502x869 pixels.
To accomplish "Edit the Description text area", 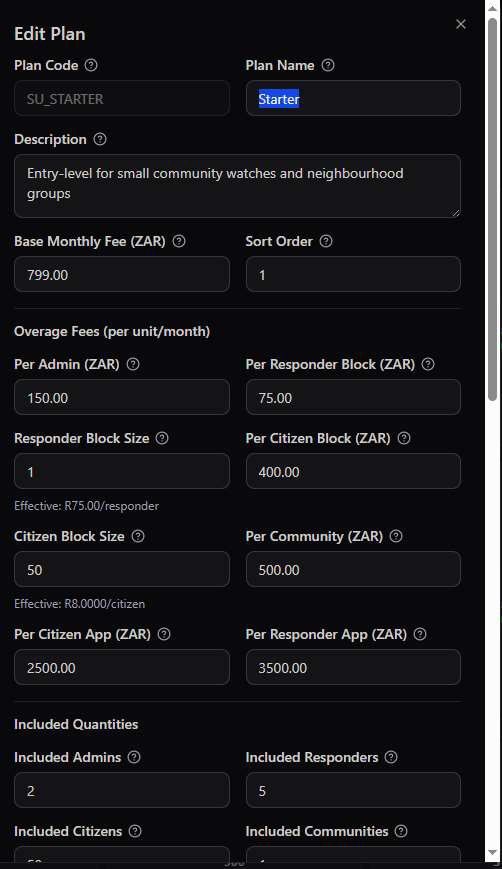I will (x=237, y=186).
